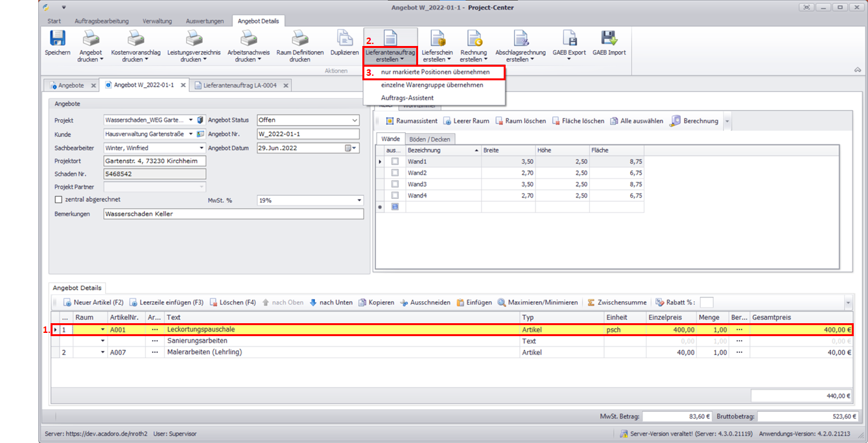Click the GAEB Import icon
The image size is (868, 443).
609,38
